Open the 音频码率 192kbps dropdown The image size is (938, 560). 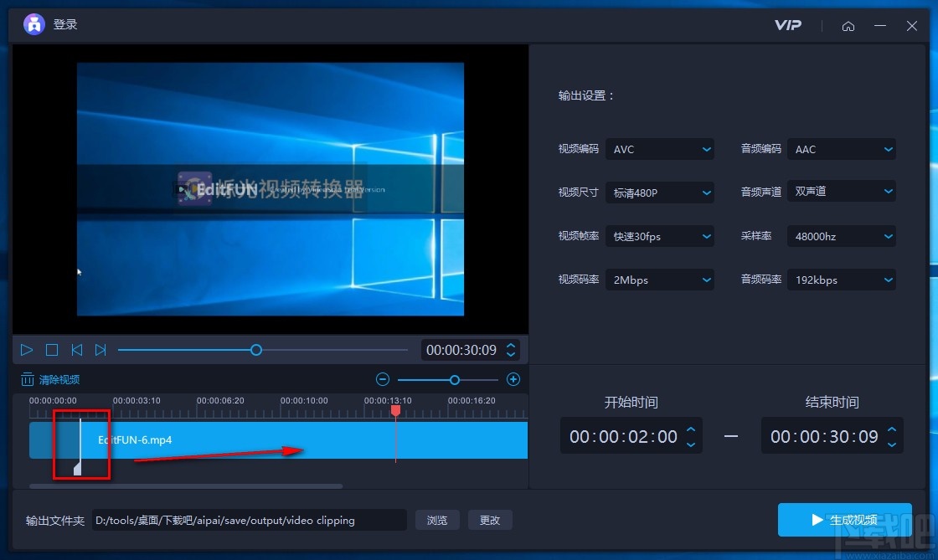(x=842, y=280)
